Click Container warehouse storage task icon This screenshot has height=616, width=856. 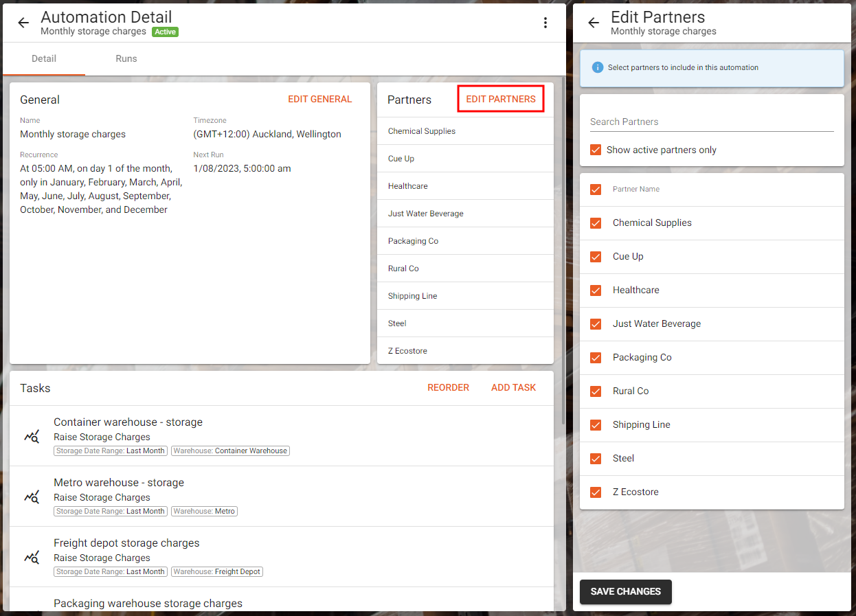tap(32, 436)
